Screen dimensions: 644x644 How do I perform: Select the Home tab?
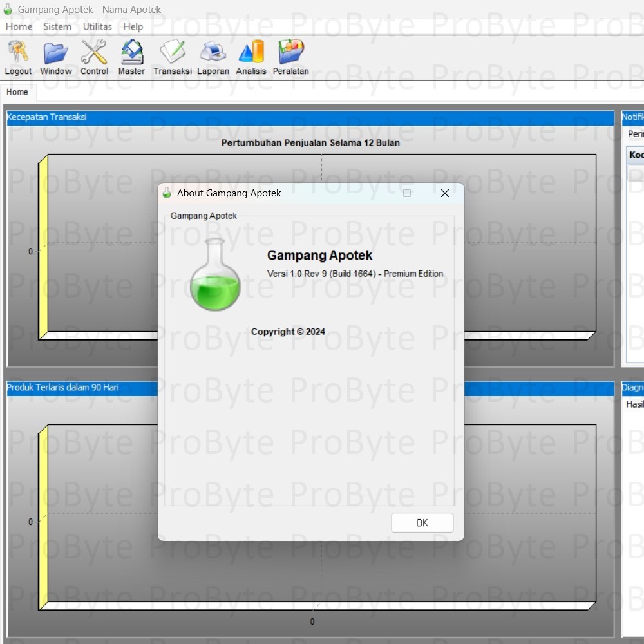tap(17, 92)
